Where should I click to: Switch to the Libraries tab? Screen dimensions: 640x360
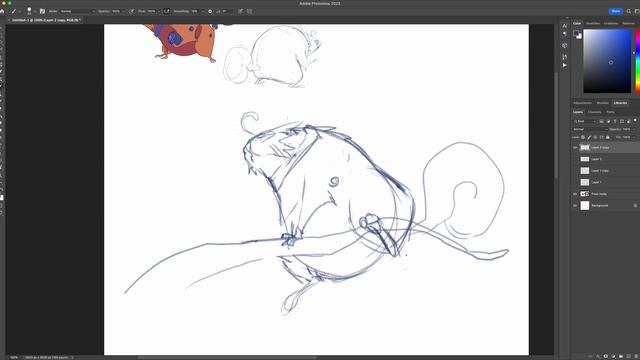[620, 103]
